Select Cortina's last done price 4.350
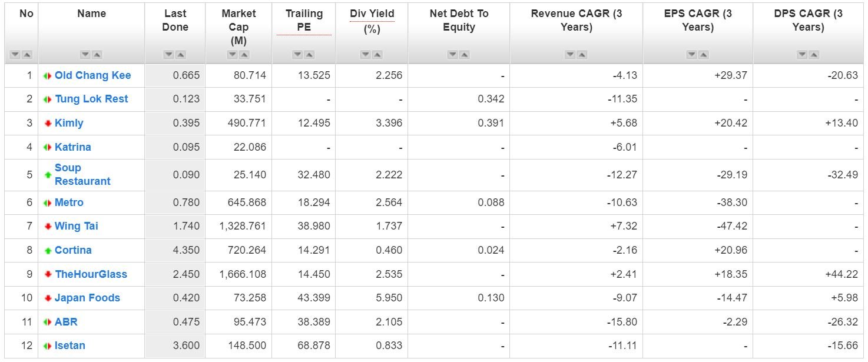This screenshot has height=362, width=868. (186, 250)
